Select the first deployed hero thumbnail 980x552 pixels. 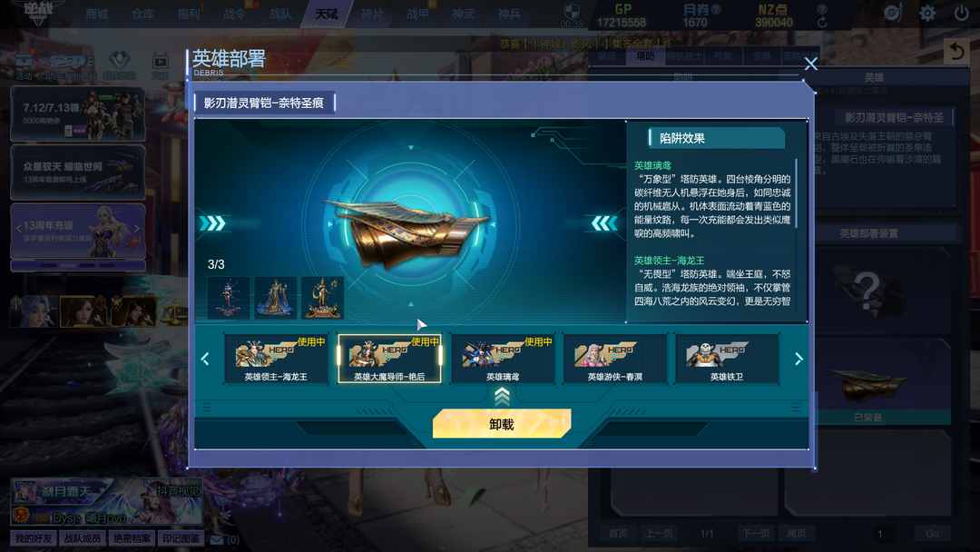[x=229, y=298]
